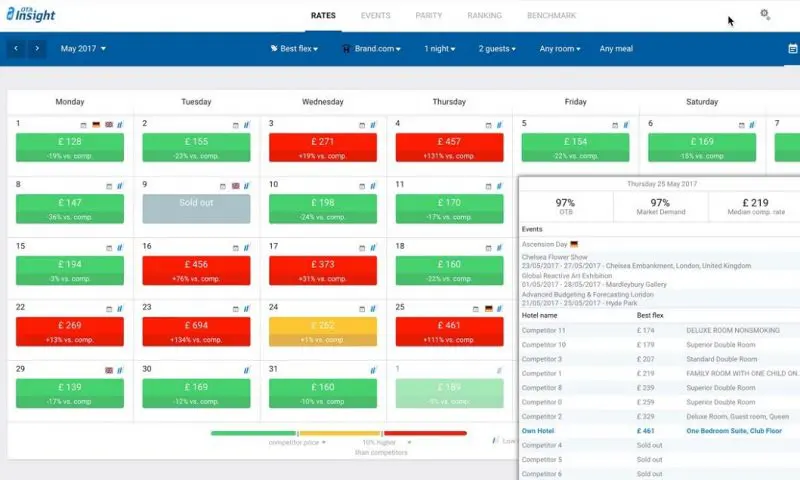The width and height of the screenshot is (800, 480).
Task: Go to the next month arrow
Action: pyautogui.click(x=37, y=48)
